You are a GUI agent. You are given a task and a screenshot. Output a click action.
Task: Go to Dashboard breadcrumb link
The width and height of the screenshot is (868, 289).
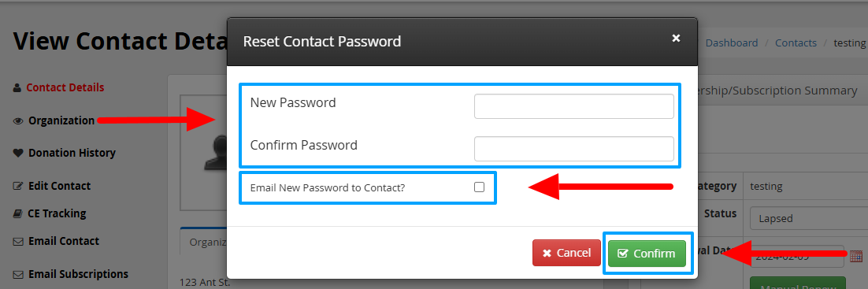[731, 43]
